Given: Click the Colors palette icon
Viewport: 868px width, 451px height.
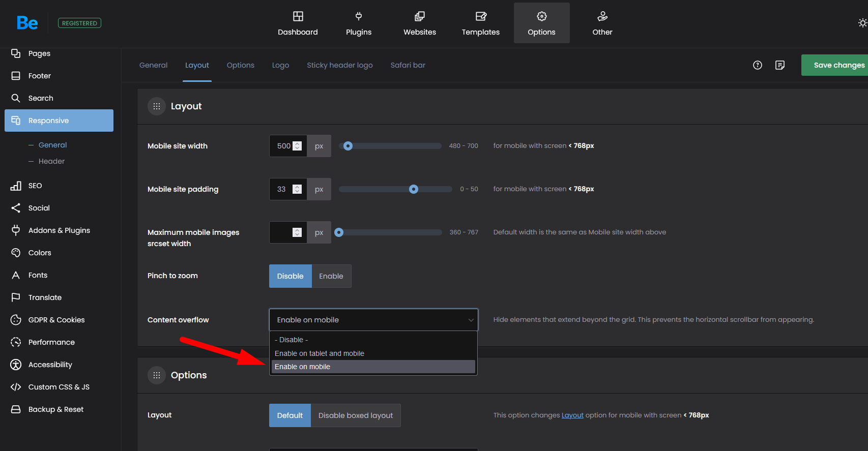Looking at the screenshot, I should [16, 253].
